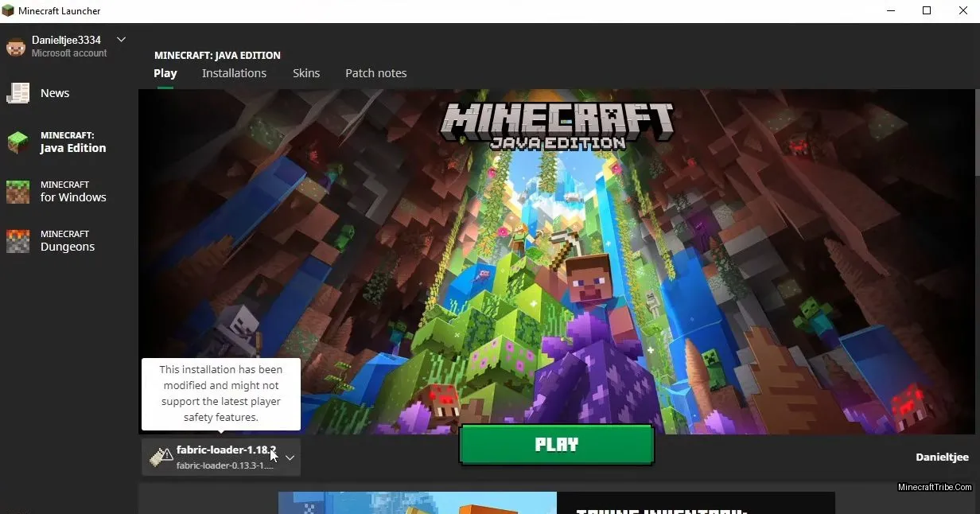Click the green PLAY button
980x514 pixels.
tap(557, 445)
